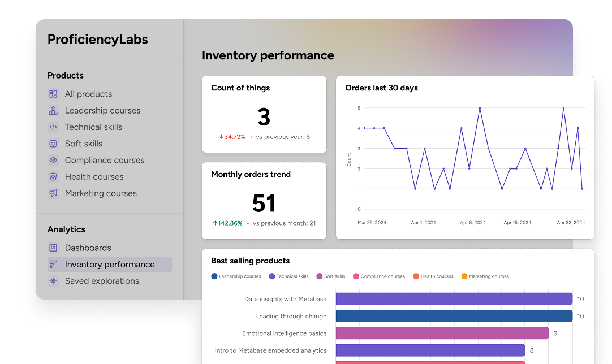The image size is (612, 364).
Task: Open the ProficiencyLabs home title
Action: coord(98,40)
